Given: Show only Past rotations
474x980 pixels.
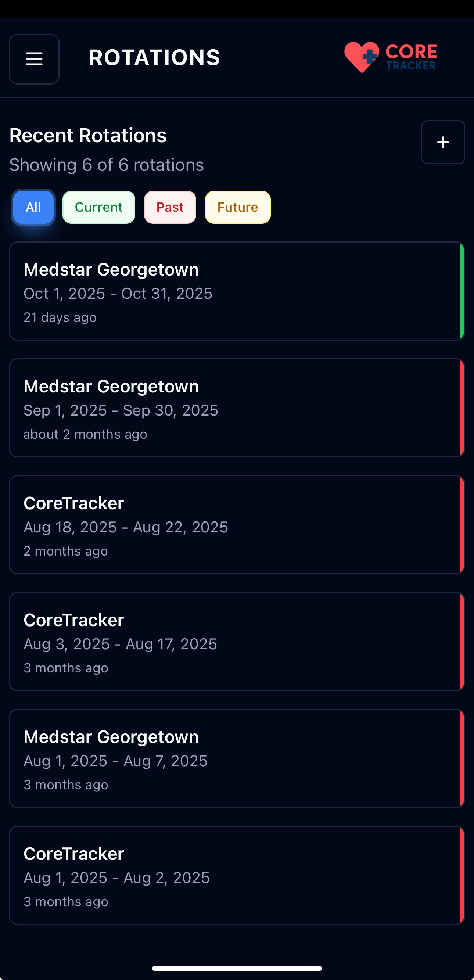Looking at the screenshot, I should 170,207.
